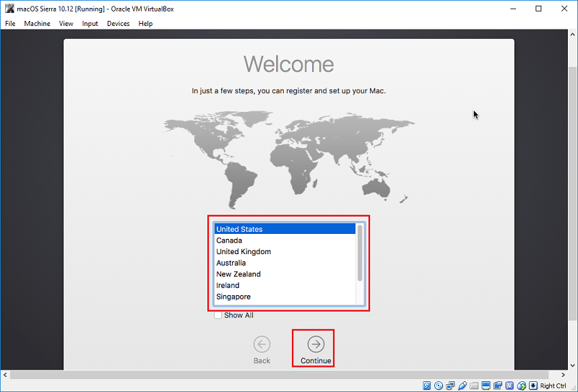Select United States in country list
The image size is (578, 392).
(285, 229)
